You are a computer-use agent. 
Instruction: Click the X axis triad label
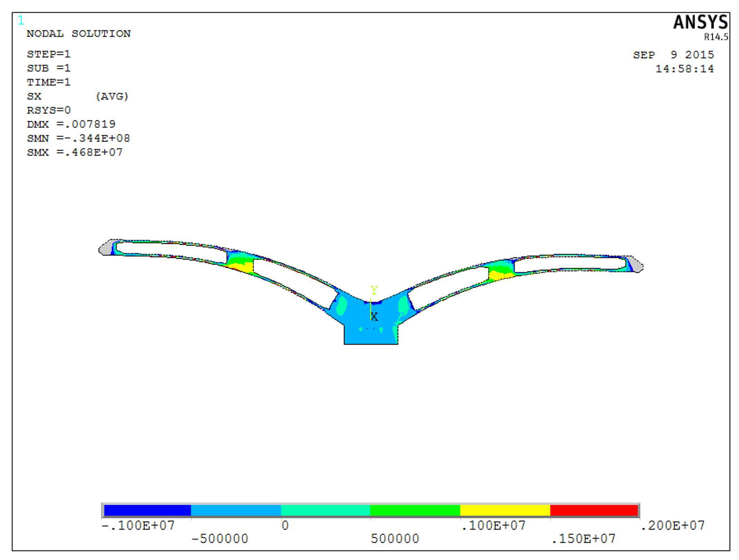(x=374, y=317)
